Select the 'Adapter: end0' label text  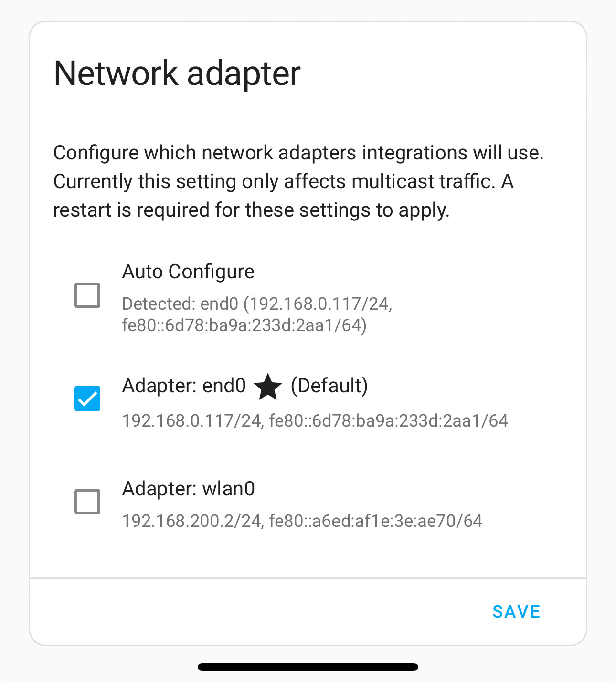184,386
